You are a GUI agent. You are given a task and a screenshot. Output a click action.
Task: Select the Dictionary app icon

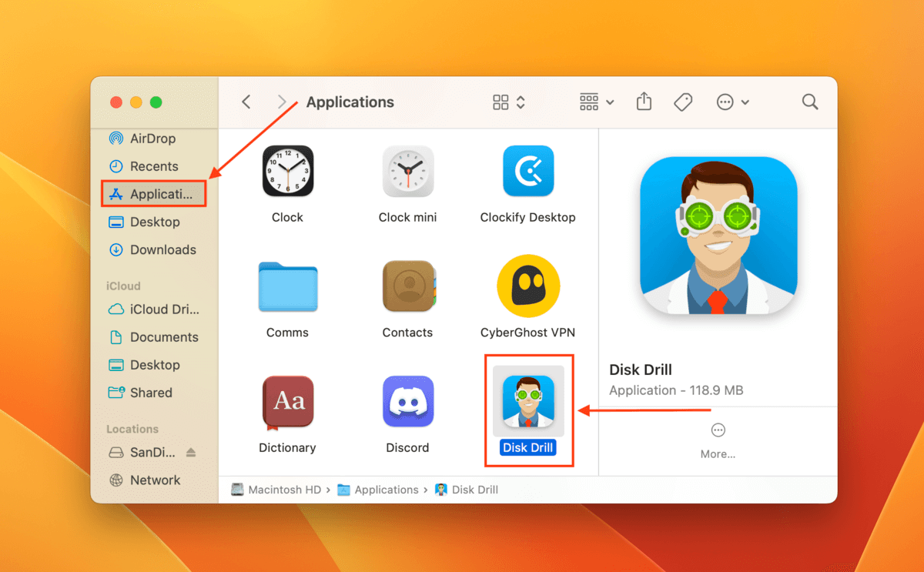(287, 402)
